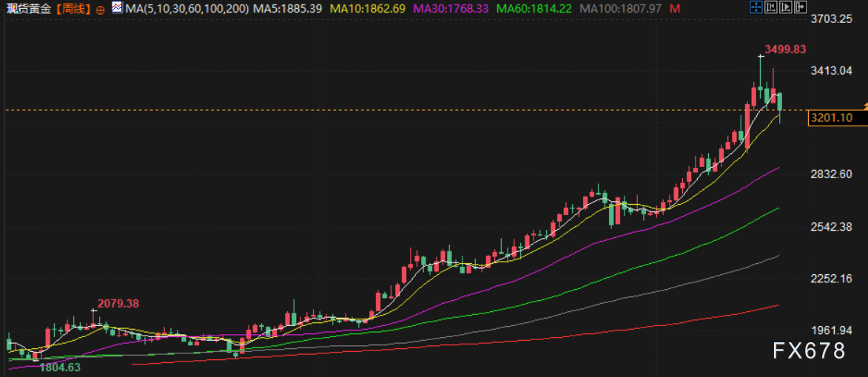This screenshot has width=868, height=377.
Task: Toggle the blue crosshair cursor icon
Action: point(756,7)
